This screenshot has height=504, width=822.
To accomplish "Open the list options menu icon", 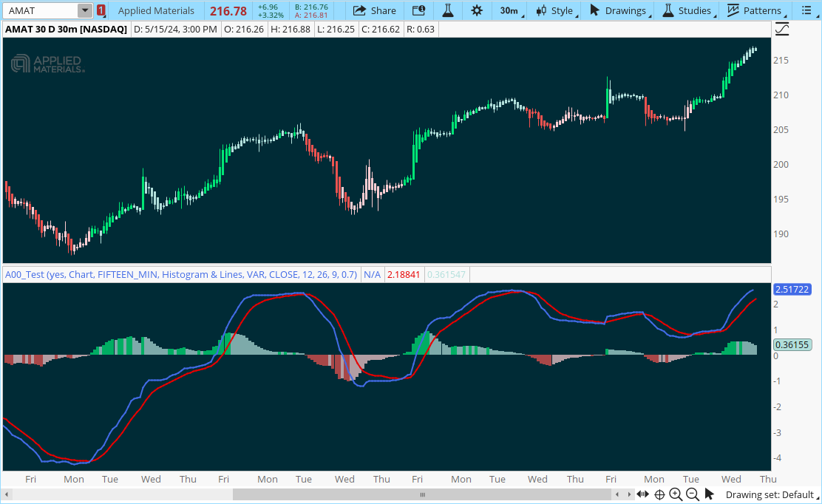I will coord(806,10).
